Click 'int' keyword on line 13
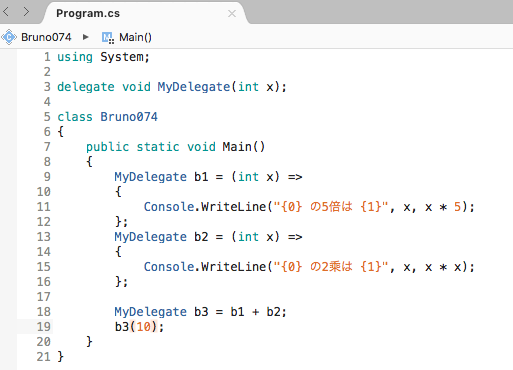513x370 pixels. 248,237
